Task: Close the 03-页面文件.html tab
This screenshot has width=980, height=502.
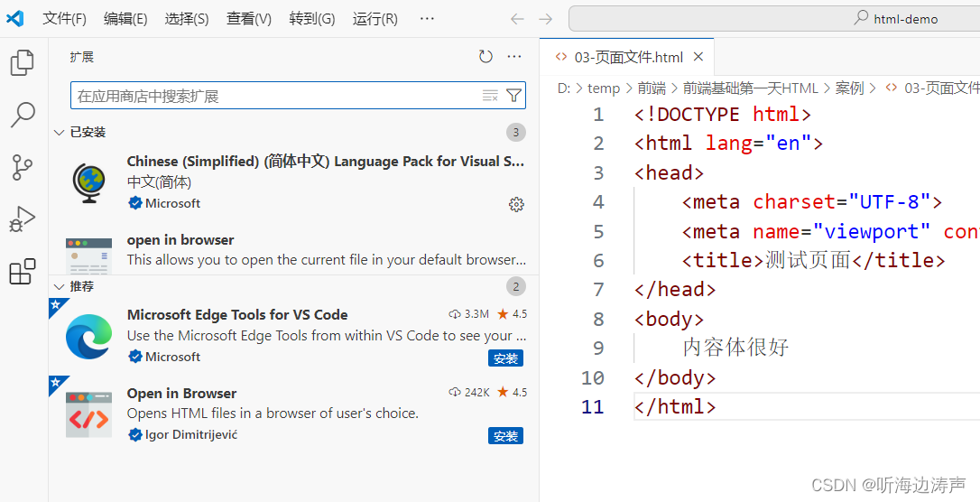Action: (x=698, y=57)
